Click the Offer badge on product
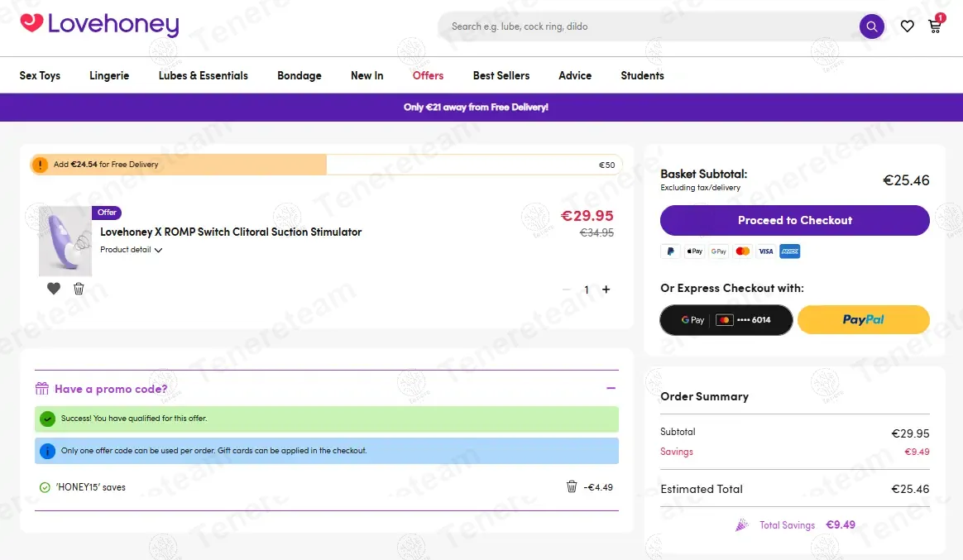 107,213
